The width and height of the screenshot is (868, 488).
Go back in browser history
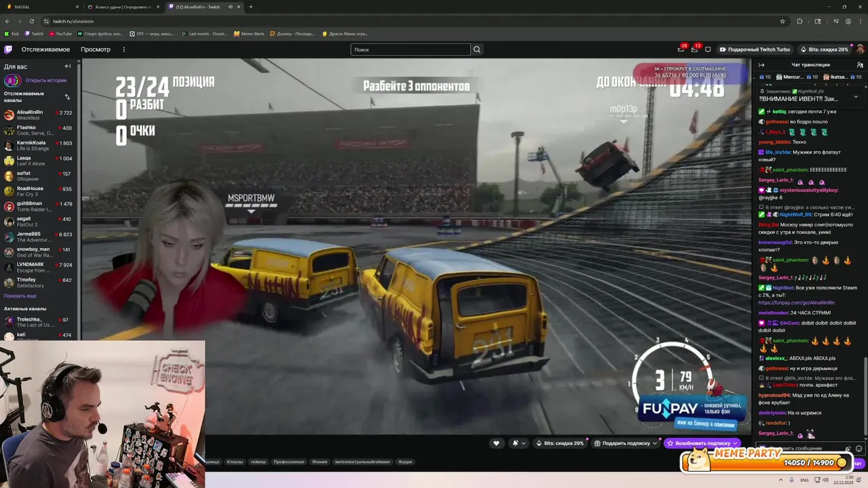7,21
